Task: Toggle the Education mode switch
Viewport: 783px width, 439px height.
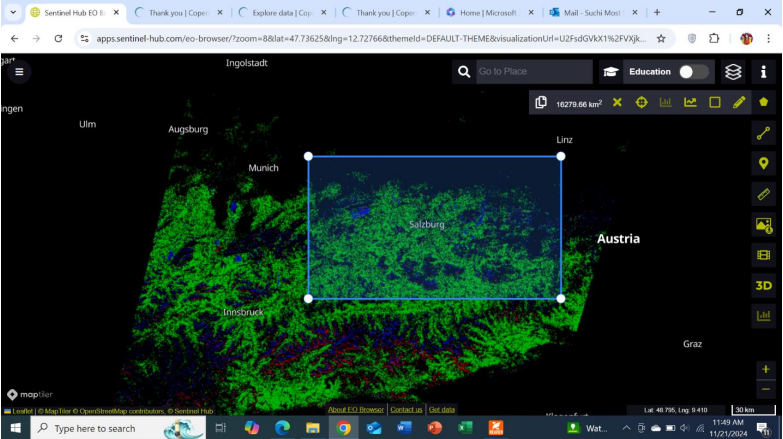Action: click(694, 72)
